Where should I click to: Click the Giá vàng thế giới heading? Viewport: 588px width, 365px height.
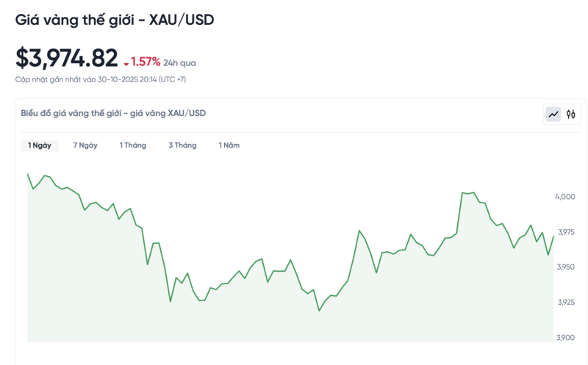tap(115, 21)
